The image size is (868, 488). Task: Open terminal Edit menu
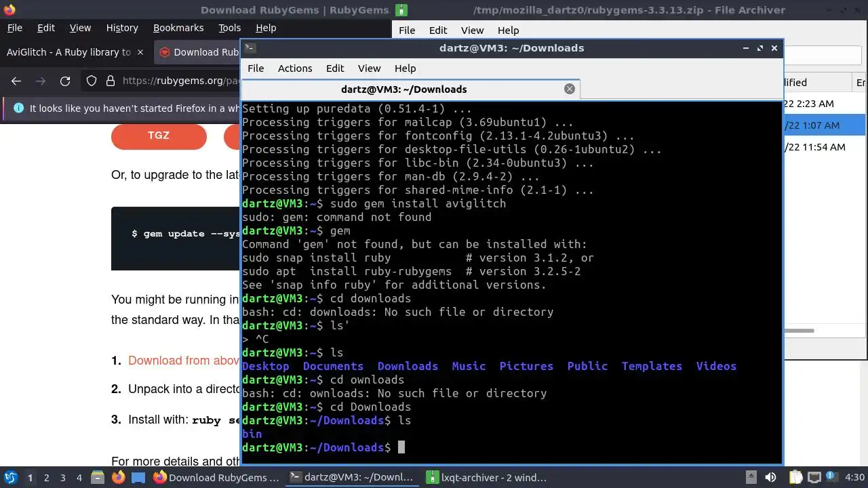click(x=335, y=68)
